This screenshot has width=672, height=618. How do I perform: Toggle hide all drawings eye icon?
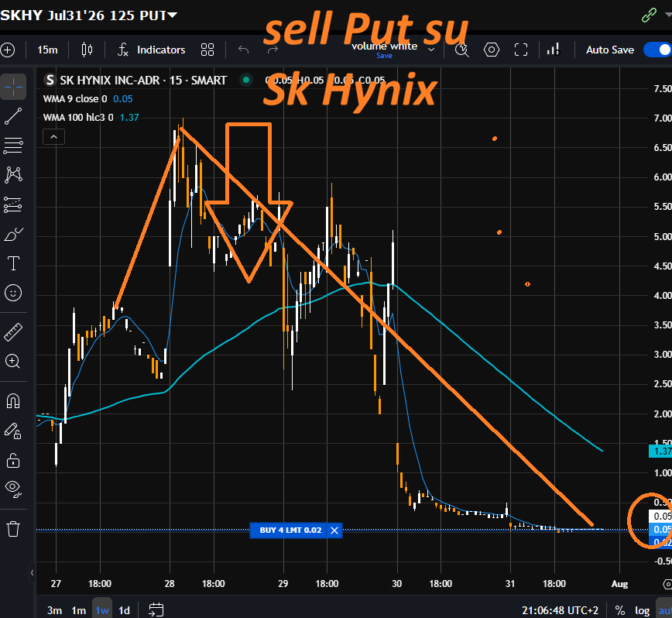[13, 488]
